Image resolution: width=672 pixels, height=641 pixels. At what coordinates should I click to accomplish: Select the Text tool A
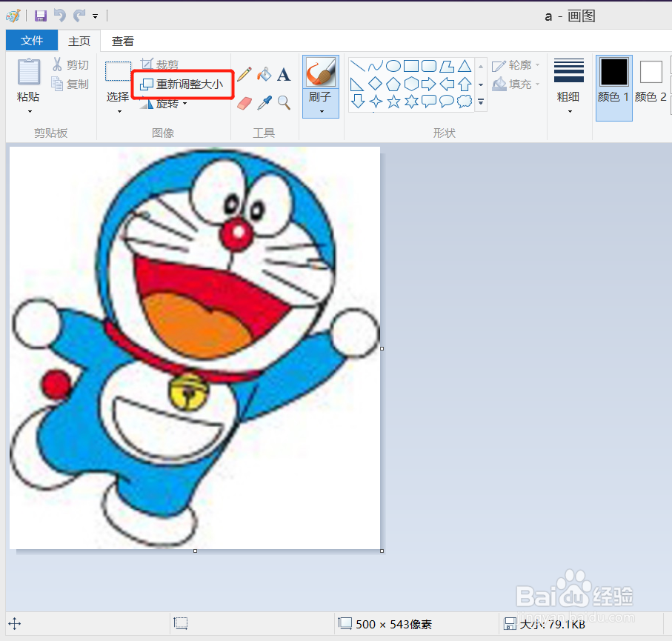(x=284, y=75)
